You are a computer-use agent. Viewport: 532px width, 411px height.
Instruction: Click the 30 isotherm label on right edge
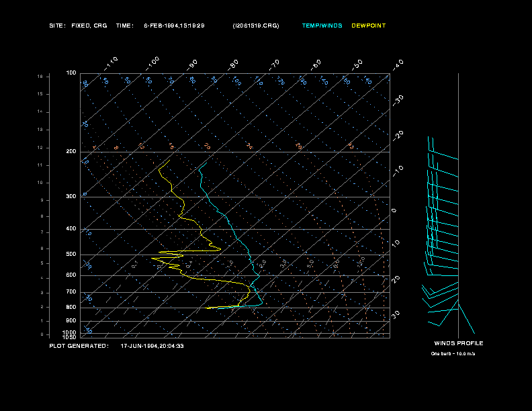click(x=396, y=314)
